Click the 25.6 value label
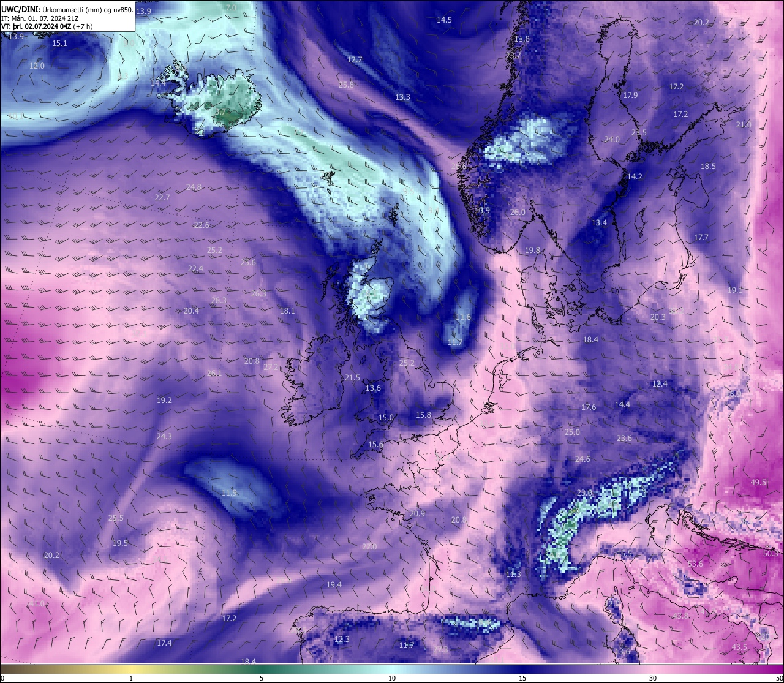The width and height of the screenshot is (784, 683). point(248,262)
